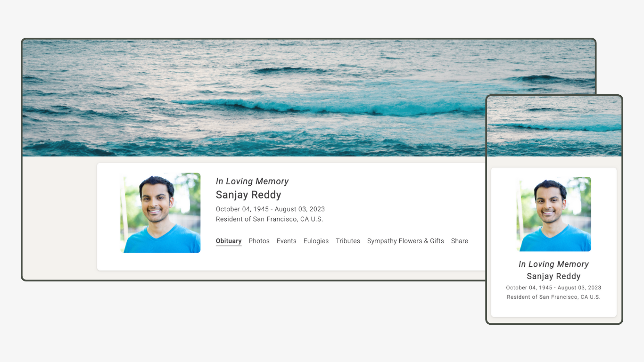Switch to the Events tab
The height and width of the screenshot is (362, 644).
tap(286, 241)
